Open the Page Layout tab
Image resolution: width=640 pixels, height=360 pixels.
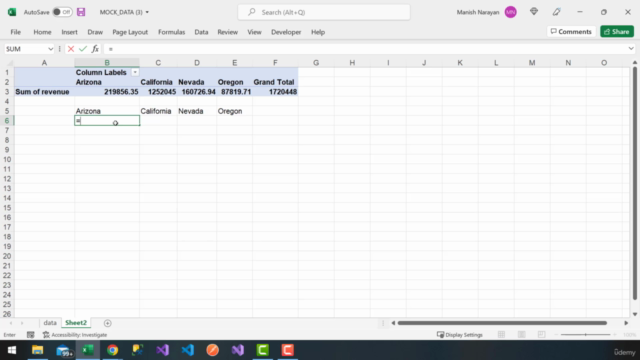130,32
